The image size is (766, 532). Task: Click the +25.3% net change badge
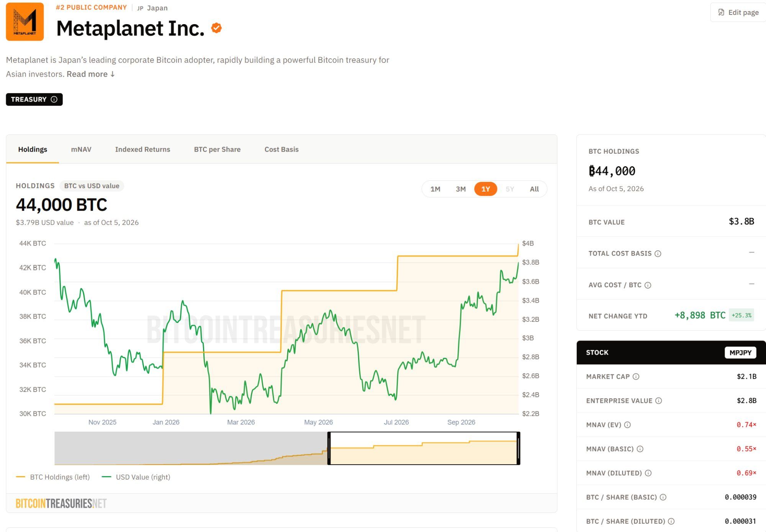[x=741, y=315]
